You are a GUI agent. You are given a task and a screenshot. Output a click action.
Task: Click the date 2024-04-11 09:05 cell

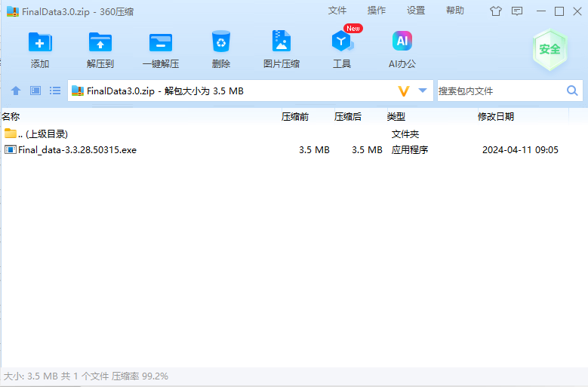click(x=520, y=150)
